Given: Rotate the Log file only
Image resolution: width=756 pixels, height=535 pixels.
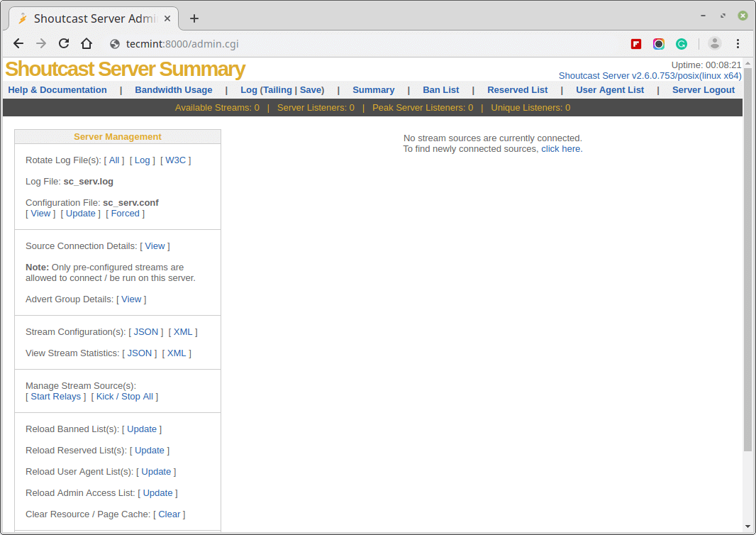Looking at the screenshot, I should [143, 160].
